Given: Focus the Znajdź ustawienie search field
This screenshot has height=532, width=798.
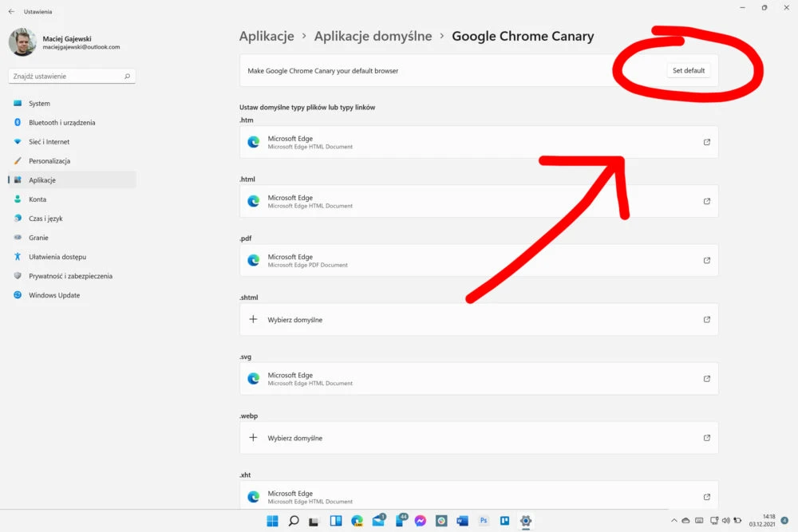Looking at the screenshot, I should [72, 77].
